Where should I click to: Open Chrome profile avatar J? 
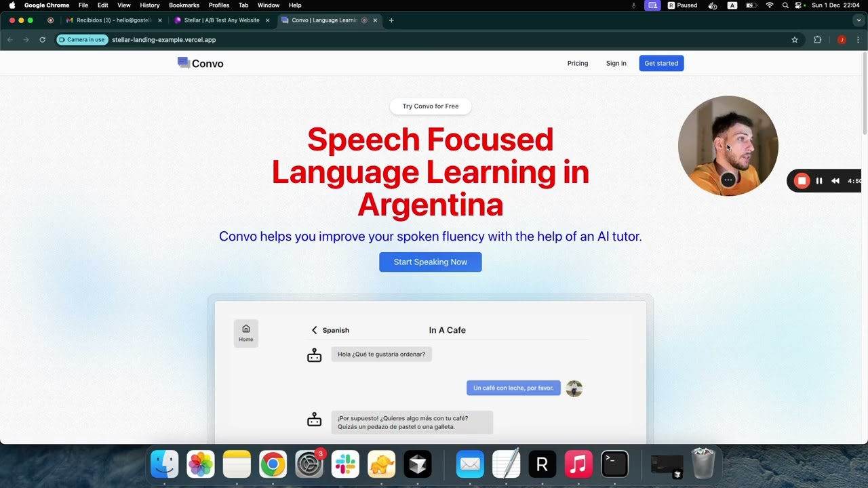pyautogui.click(x=842, y=40)
